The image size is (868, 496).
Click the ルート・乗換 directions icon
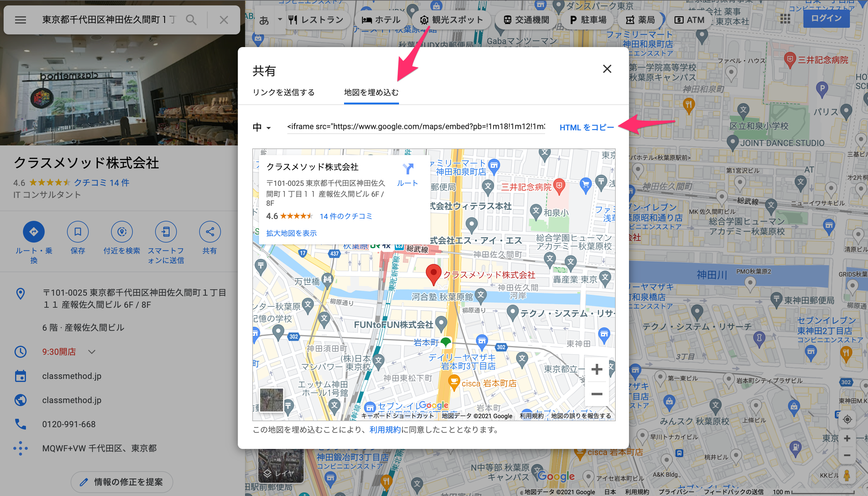point(34,232)
